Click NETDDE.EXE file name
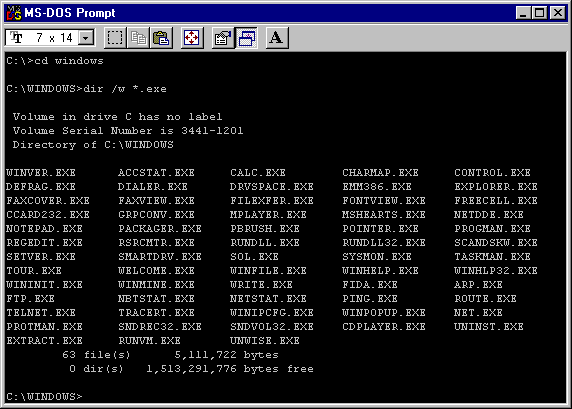Image resolution: width=572 pixels, height=409 pixels. (x=489, y=215)
